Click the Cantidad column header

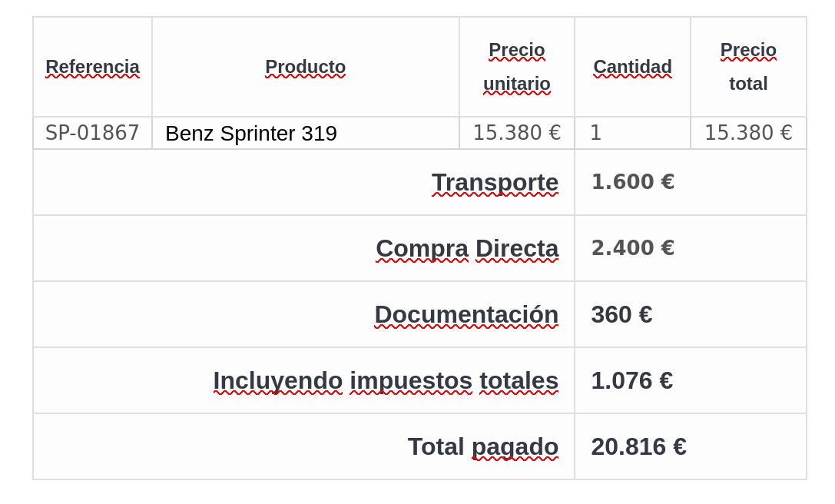pyautogui.click(x=632, y=67)
